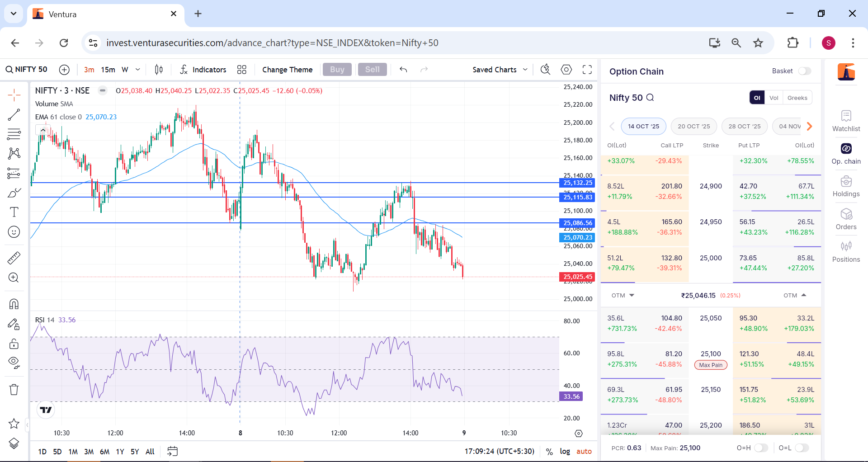This screenshot has height=462, width=868.
Task: Toggle the Basket switch on
Action: pyautogui.click(x=804, y=71)
